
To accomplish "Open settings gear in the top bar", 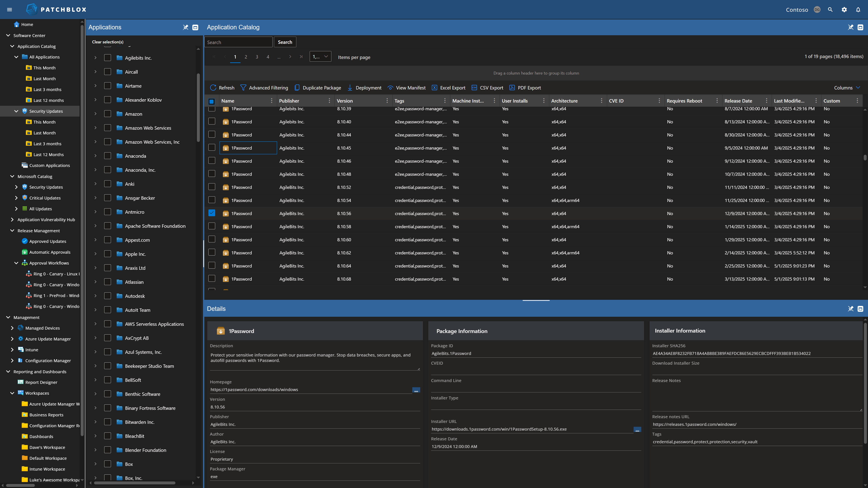I will [844, 9].
